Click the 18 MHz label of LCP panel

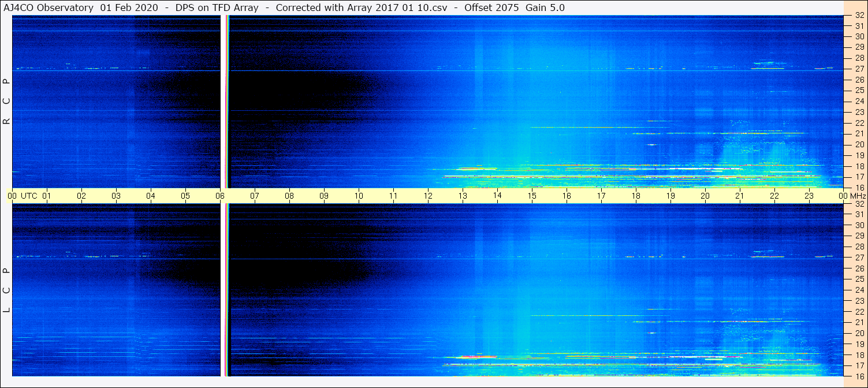coord(859,355)
